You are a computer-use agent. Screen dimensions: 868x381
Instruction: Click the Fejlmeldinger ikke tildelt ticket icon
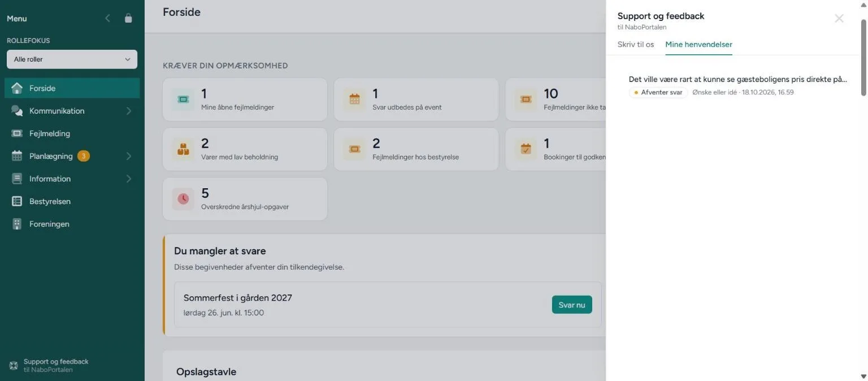(526, 99)
